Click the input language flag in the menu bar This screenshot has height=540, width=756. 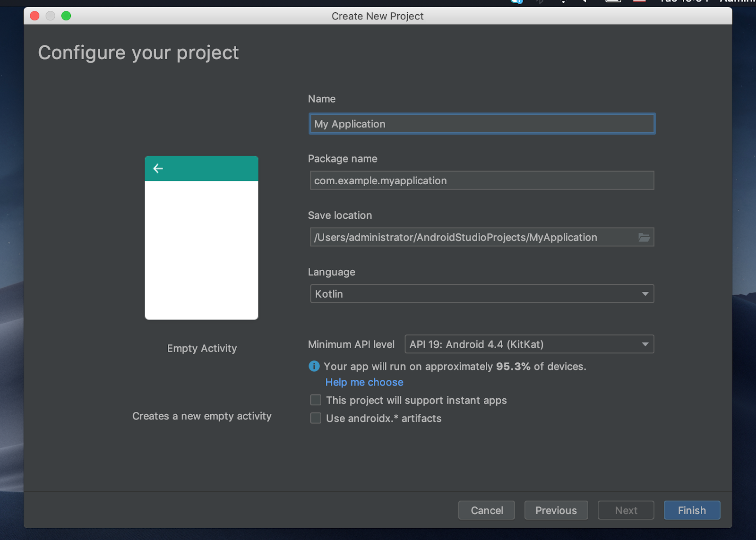[639, 2]
